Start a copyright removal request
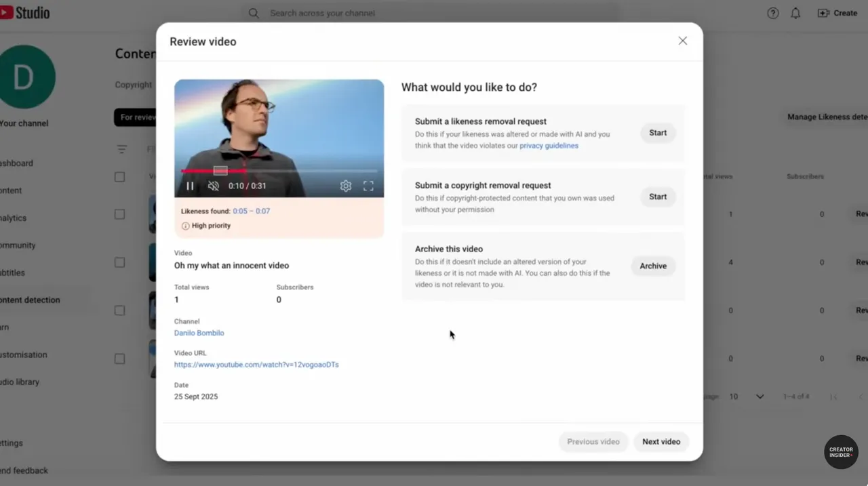The width and height of the screenshot is (868, 486). [x=657, y=197]
